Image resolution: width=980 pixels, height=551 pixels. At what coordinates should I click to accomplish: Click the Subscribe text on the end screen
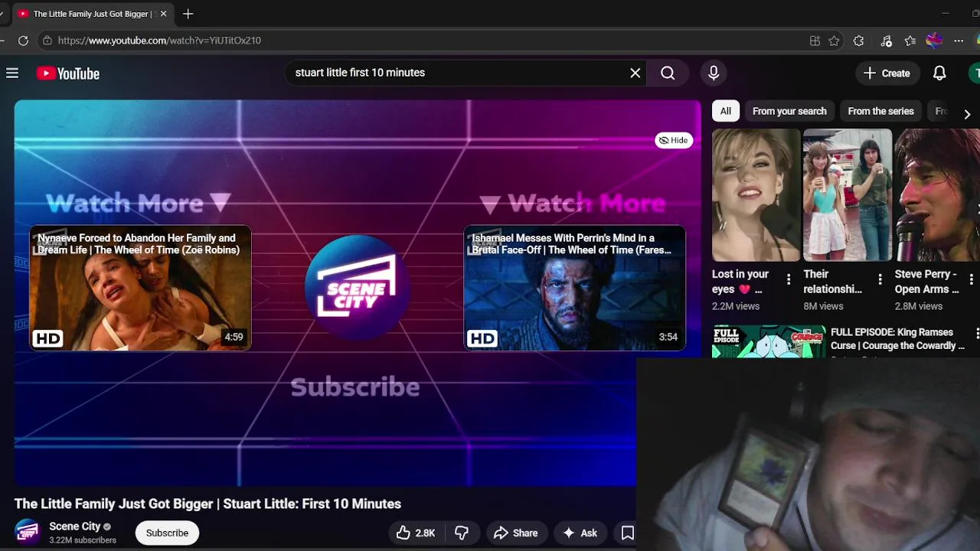[x=355, y=387]
